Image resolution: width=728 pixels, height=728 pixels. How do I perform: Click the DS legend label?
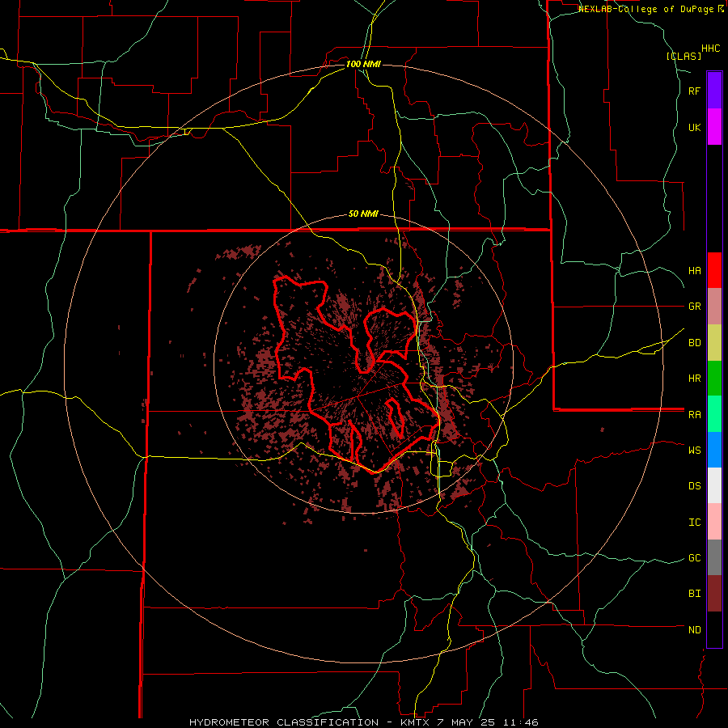(695, 485)
